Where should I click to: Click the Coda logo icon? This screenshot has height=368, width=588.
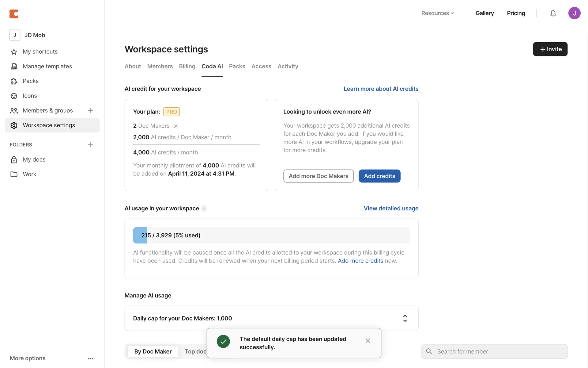(x=14, y=14)
